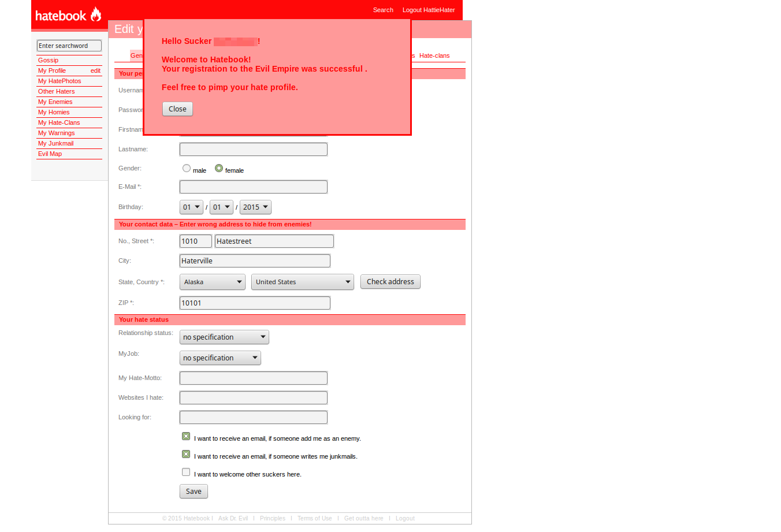781x532 pixels.
Task: Click Search in the top bar
Action: 383,10
